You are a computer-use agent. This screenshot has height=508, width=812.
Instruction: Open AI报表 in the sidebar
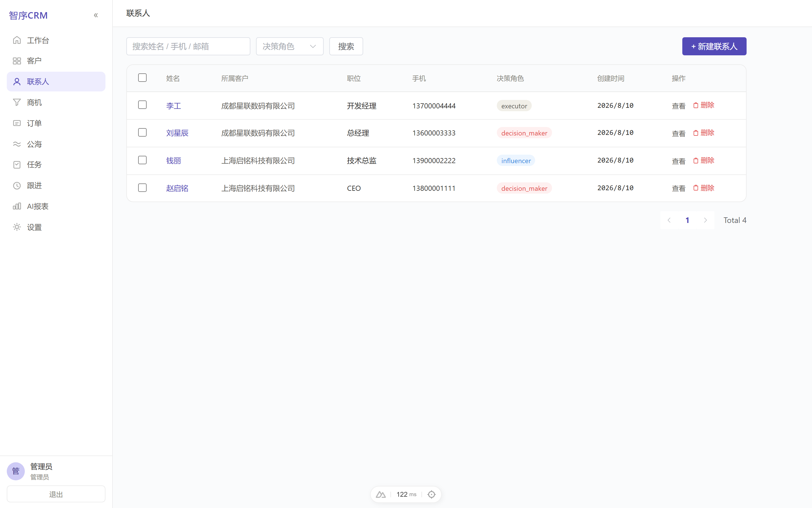(x=56, y=206)
